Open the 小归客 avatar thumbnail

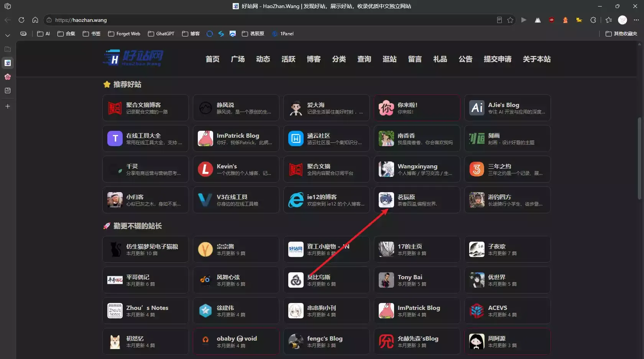pyautogui.click(x=115, y=200)
